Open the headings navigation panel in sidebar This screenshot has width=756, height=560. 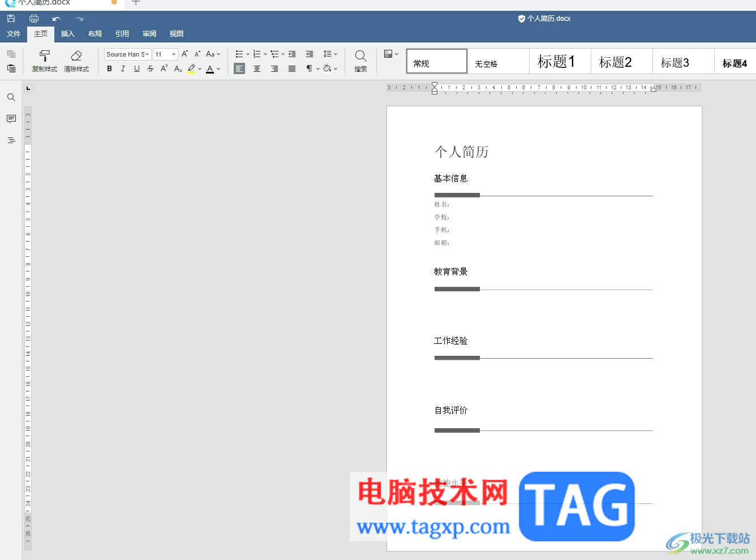[11, 140]
